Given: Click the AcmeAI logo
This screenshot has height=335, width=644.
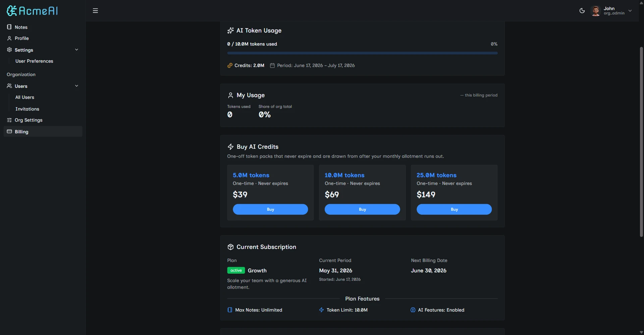Looking at the screenshot, I should point(32,11).
